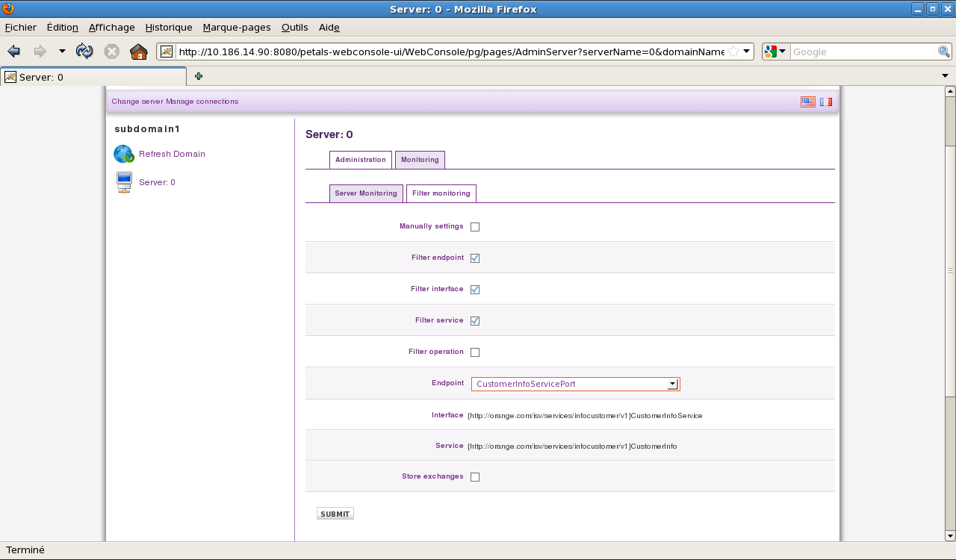Open the Endpoint CustomerInfoServicePort dropdown

coord(672,384)
